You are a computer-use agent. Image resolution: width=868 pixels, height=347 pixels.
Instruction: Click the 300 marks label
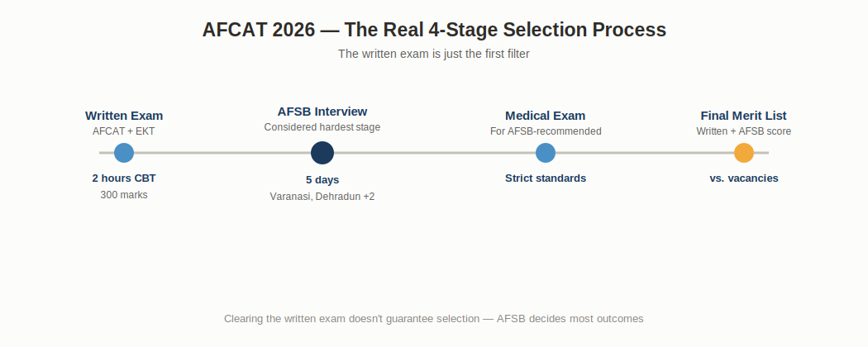(x=124, y=195)
